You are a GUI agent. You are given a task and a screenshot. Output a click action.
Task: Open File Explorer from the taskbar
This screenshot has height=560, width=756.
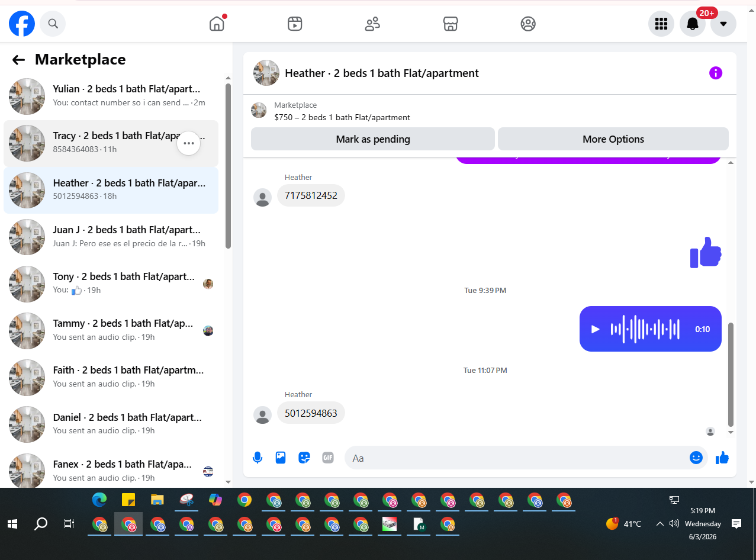[x=157, y=500]
